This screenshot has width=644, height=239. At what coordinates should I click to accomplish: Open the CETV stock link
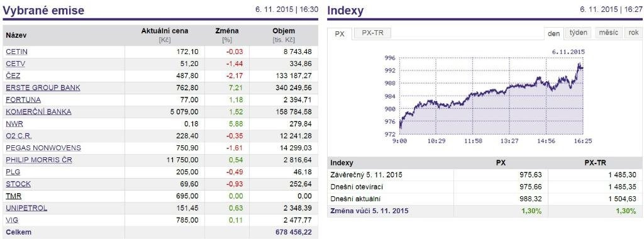(16, 64)
